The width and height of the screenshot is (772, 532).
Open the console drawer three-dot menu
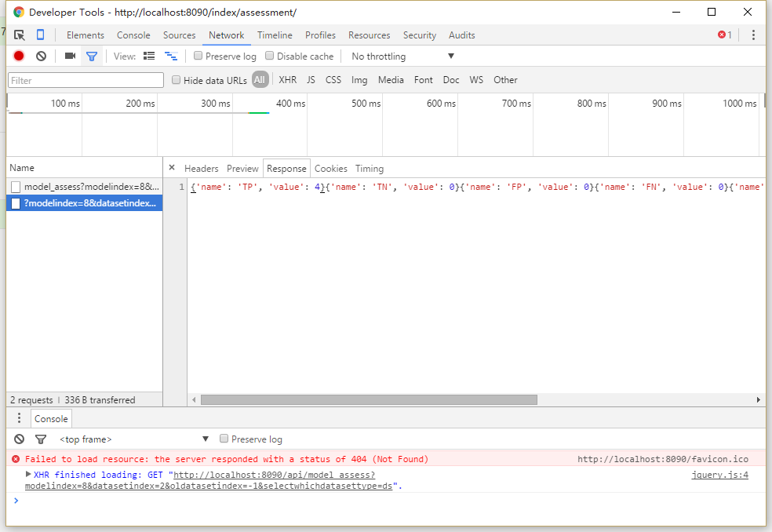tap(19, 418)
